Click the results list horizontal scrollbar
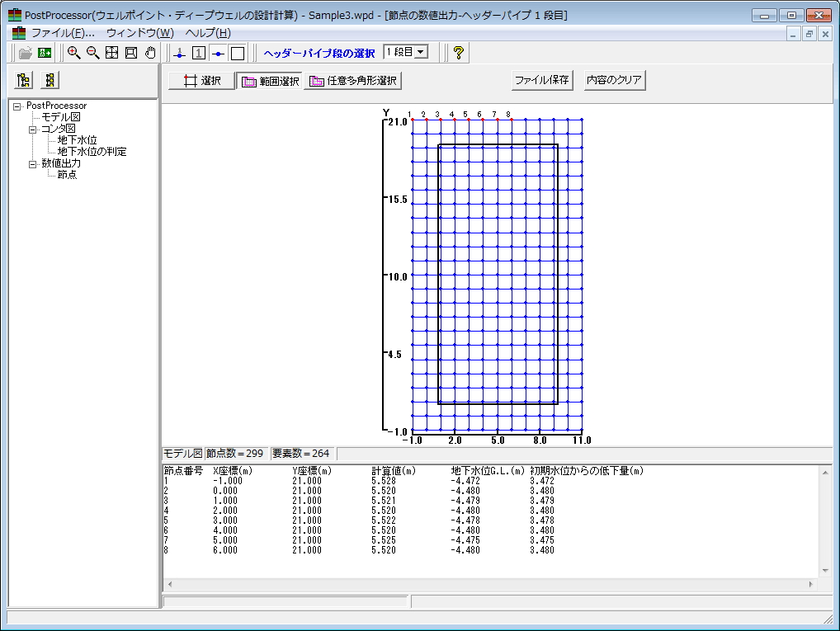Screen dimensions: 840x631 [x=491, y=584]
